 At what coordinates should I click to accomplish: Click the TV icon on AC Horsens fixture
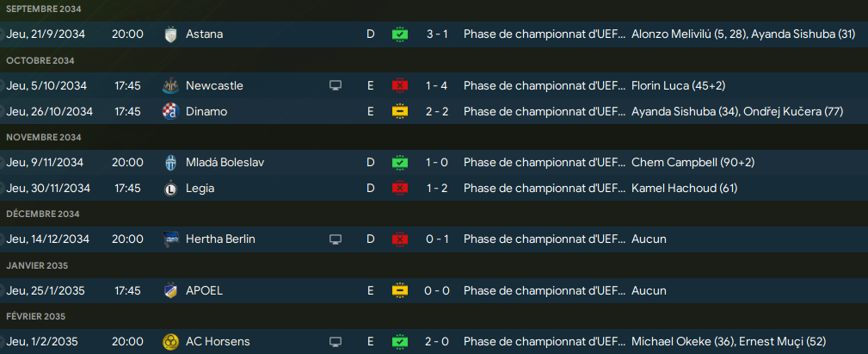coord(336,342)
